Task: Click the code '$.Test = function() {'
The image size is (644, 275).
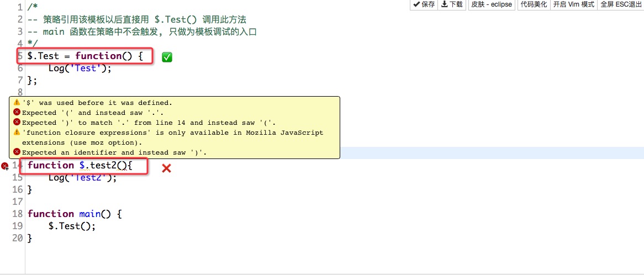Action: (x=85, y=56)
